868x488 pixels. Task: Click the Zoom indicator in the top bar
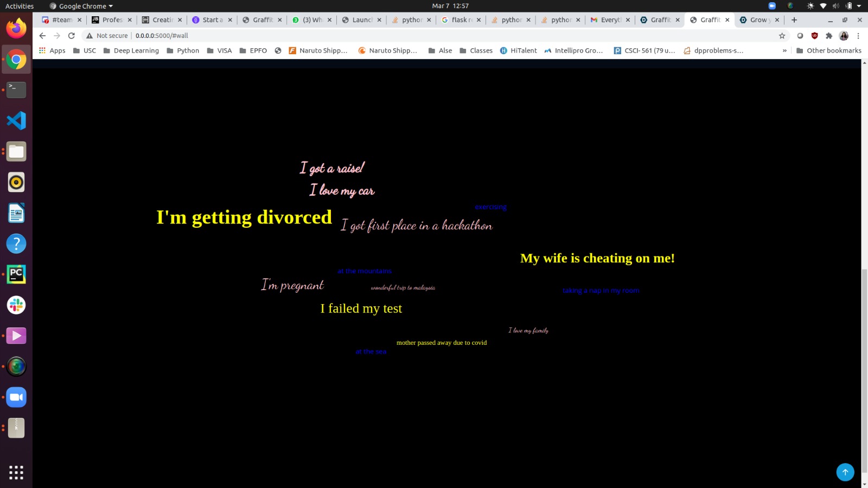coord(772,6)
